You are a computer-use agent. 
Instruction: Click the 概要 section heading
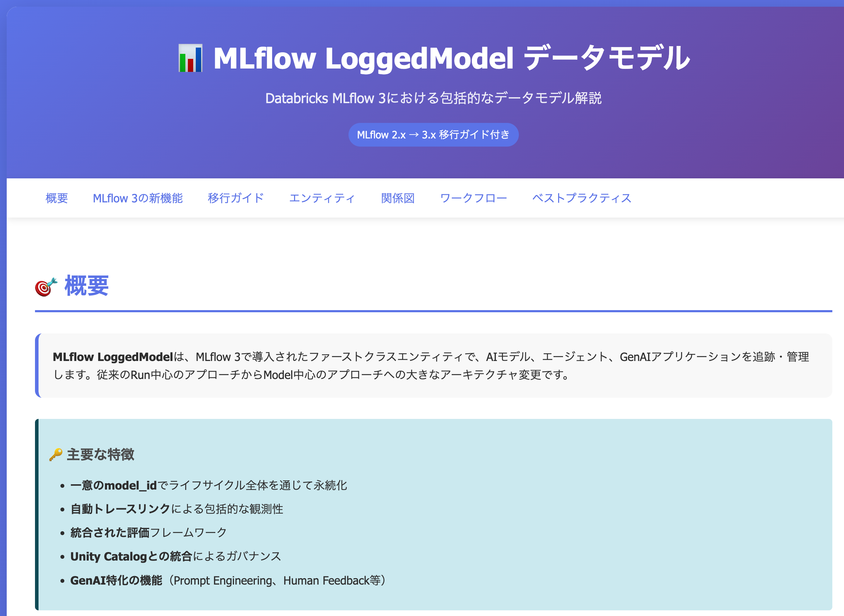(86, 287)
